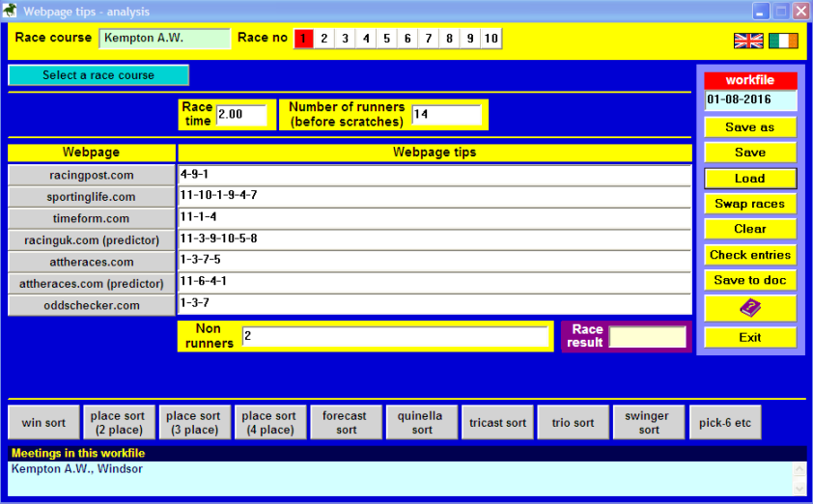Click Save to doc button
This screenshot has height=504, width=813.
749,280
